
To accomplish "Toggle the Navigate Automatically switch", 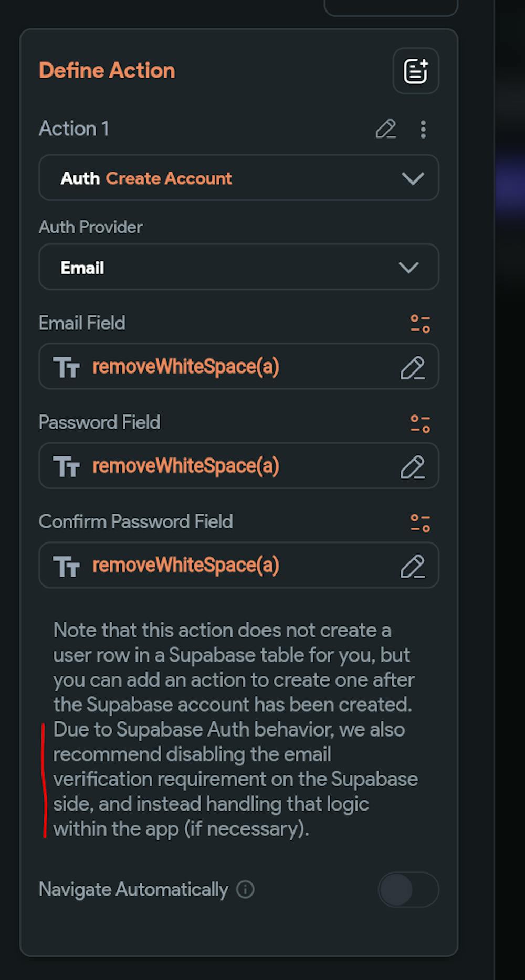I will (408, 889).
